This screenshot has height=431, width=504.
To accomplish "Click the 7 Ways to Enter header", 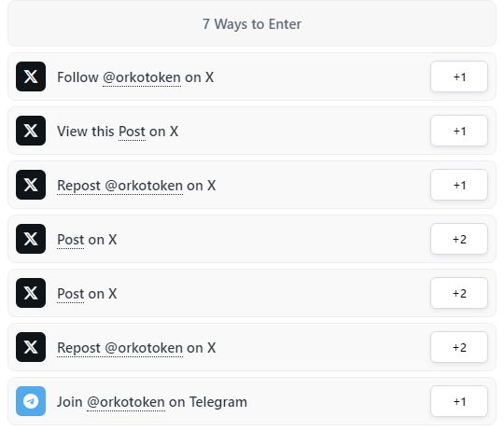I will (252, 23).
